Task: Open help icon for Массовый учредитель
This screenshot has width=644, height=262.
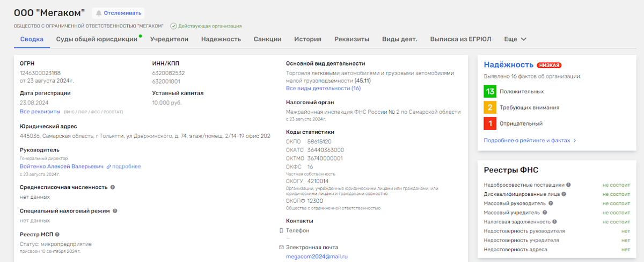Action: point(545,213)
